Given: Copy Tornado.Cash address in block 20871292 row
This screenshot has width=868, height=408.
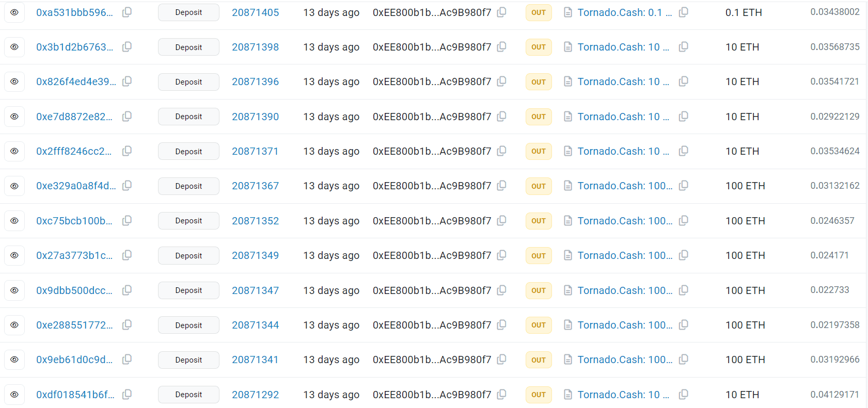Looking at the screenshot, I should (684, 394).
